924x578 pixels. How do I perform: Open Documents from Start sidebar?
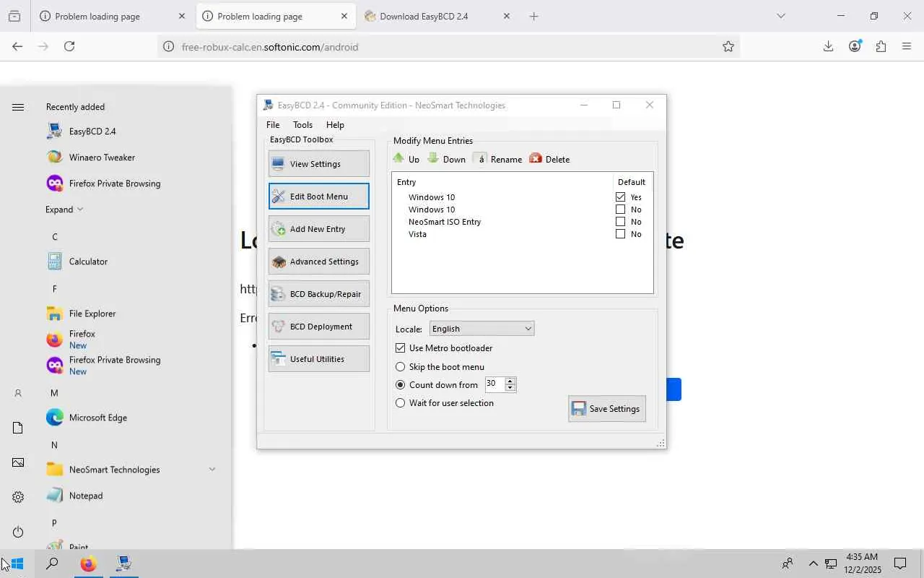pyautogui.click(x=18, y=428)
